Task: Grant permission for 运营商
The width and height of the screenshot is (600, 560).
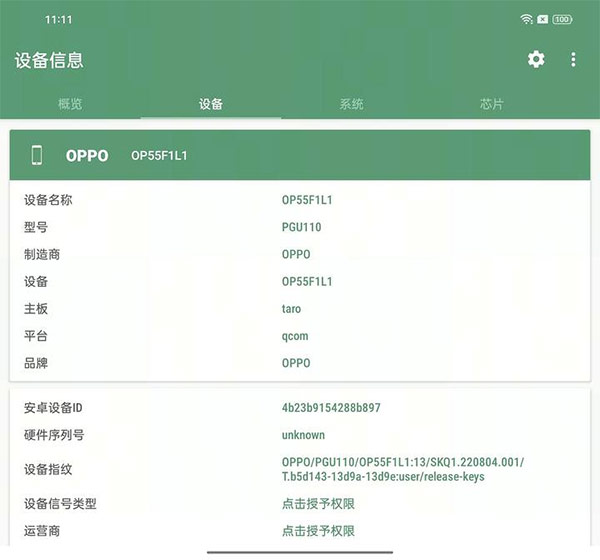Action: (x=318, y=531)
